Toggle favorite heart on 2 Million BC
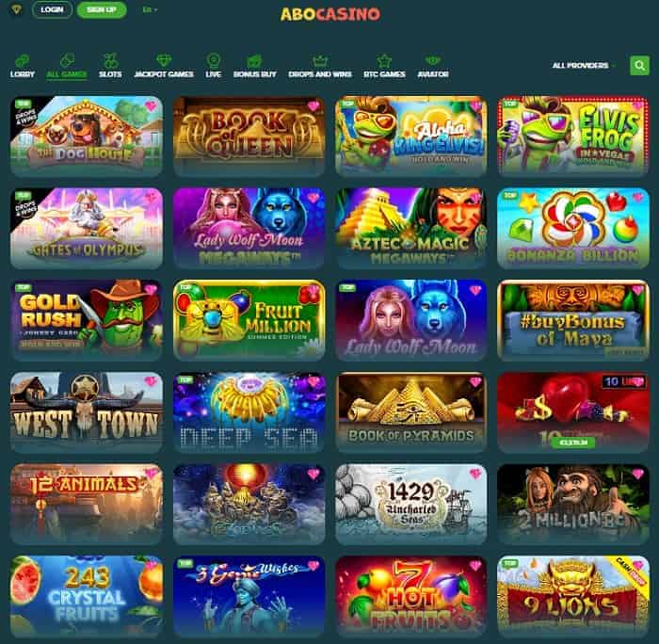659x644 pixels. point(637,474)
